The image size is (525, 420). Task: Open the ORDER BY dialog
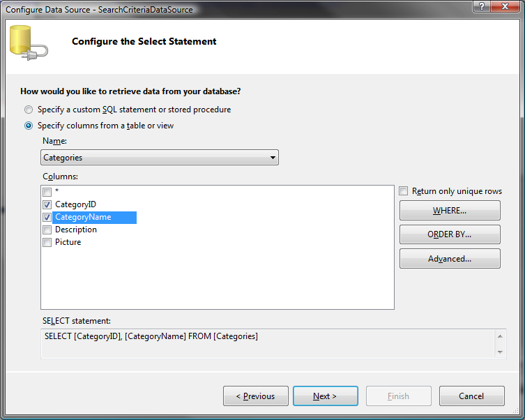(450, 234)
